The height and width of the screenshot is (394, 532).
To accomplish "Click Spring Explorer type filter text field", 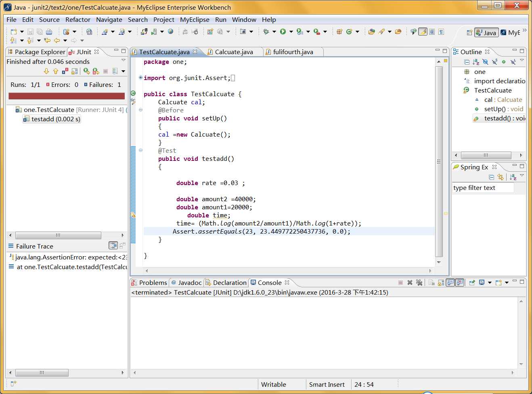I will pyautogui.click(x=483, y=188).
